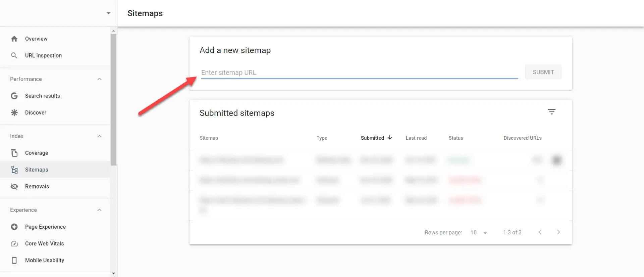Click the Performance section label
Viewport: 644px width, 277px height.
[26, 79]
